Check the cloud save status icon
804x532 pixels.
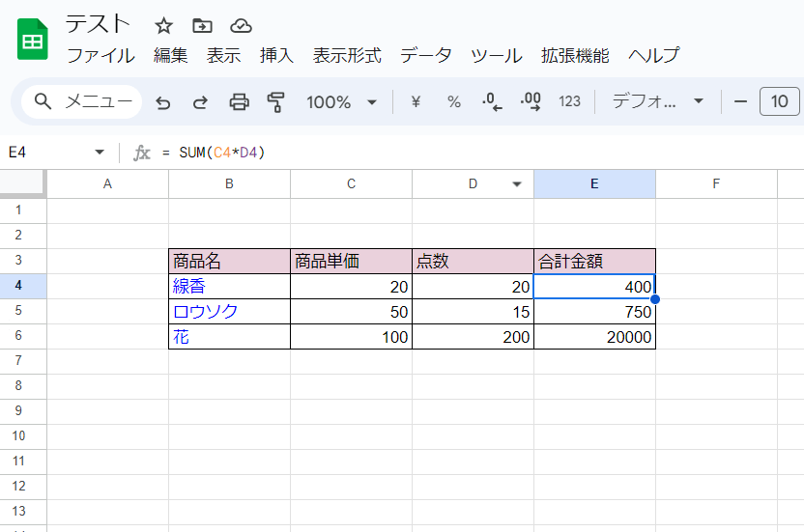(241, 25)
